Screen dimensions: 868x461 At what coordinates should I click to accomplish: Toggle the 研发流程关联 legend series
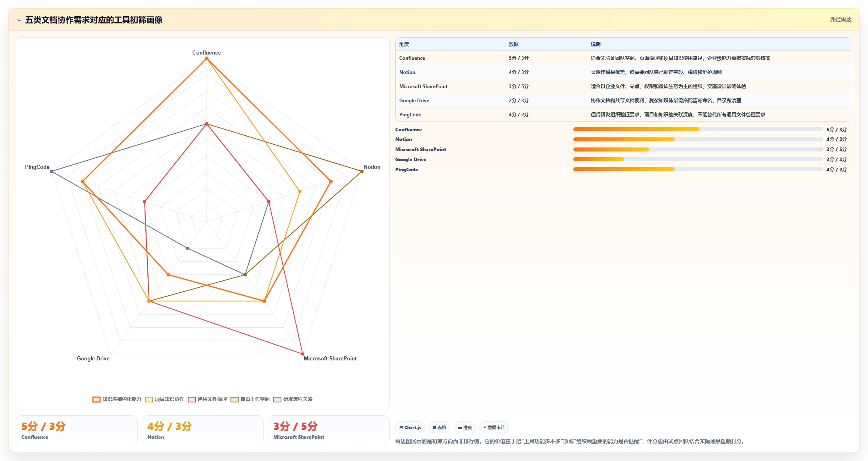coord(293,399)
